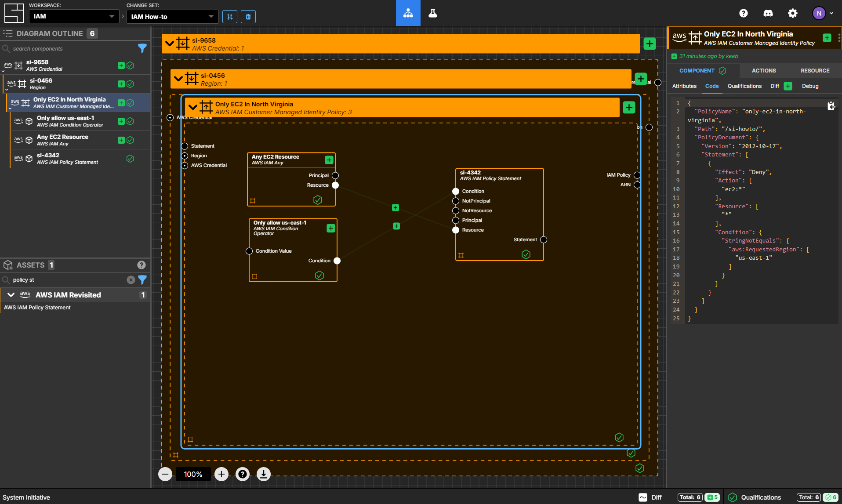842x504 pixels.
Task: Switch to the Actions tab
Action: coord(764,70)
